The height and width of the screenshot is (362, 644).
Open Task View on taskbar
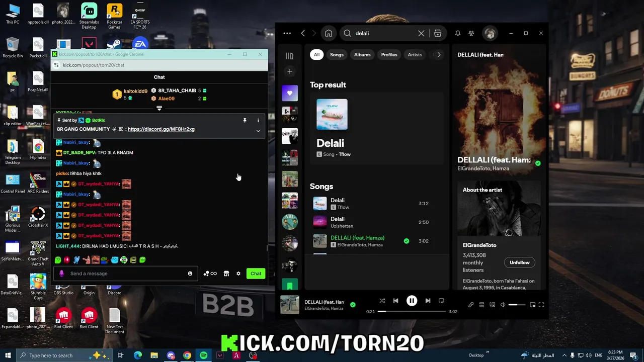[x=121, y=355]
